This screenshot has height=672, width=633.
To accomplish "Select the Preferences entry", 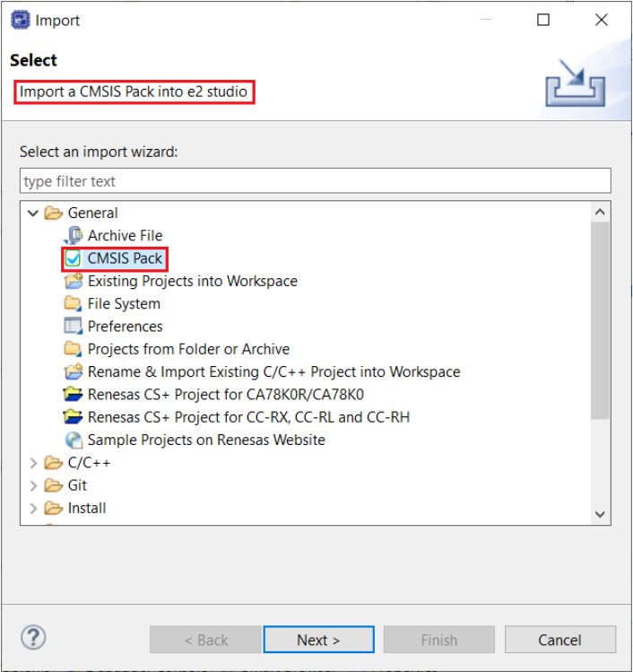I will [x=125, y=327].
